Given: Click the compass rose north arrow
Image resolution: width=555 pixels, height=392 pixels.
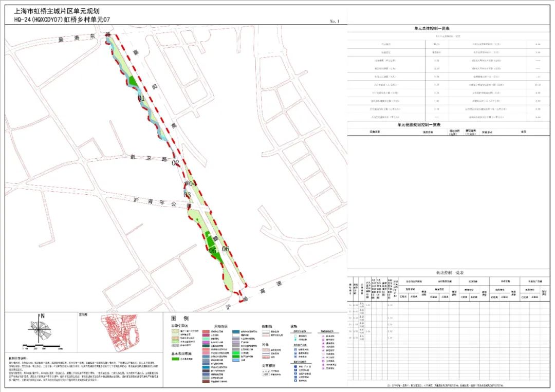Looking at the screenshot, I should (39, 328).
